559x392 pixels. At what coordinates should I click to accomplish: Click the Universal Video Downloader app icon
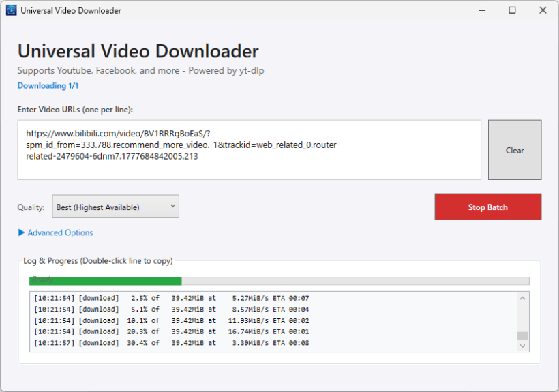pyautogui.click(x=12, y=10)
